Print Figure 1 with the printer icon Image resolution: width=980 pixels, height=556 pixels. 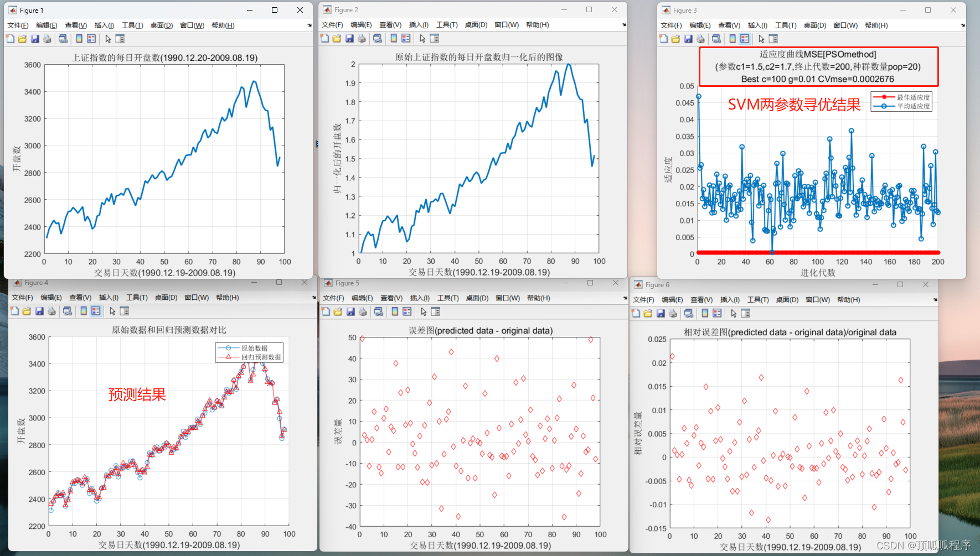pyautogui.click(x=47, y=39)
